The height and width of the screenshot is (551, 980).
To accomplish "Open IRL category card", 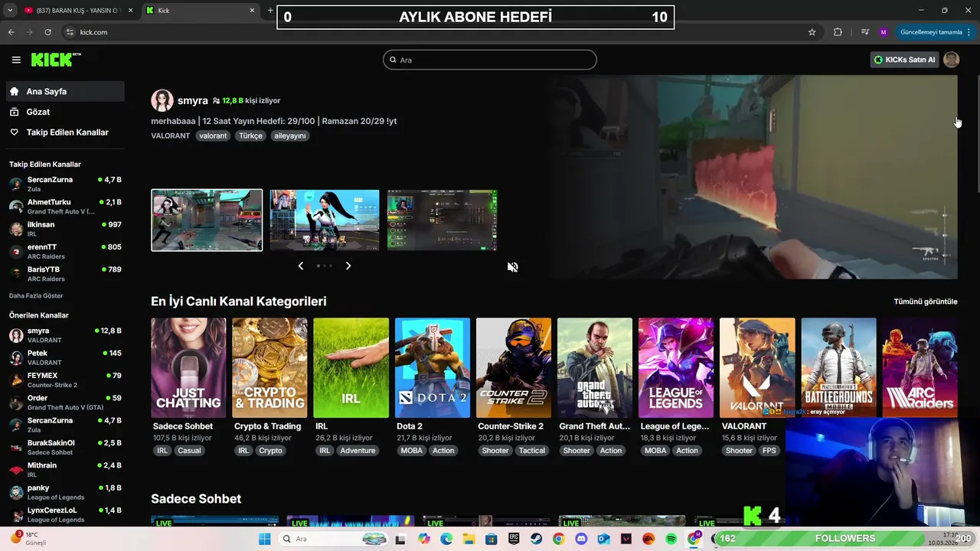I will (351, 368).
